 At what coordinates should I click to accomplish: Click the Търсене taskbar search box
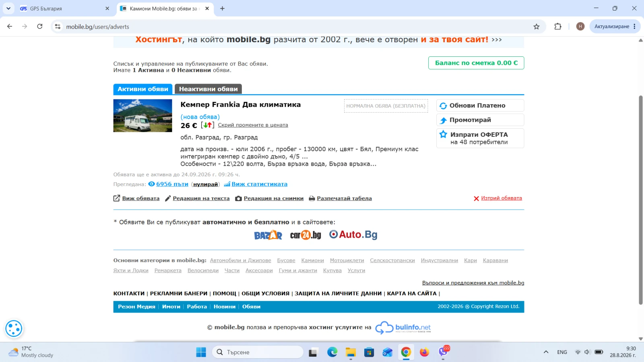pyautogui.click(x=258, y=352)
